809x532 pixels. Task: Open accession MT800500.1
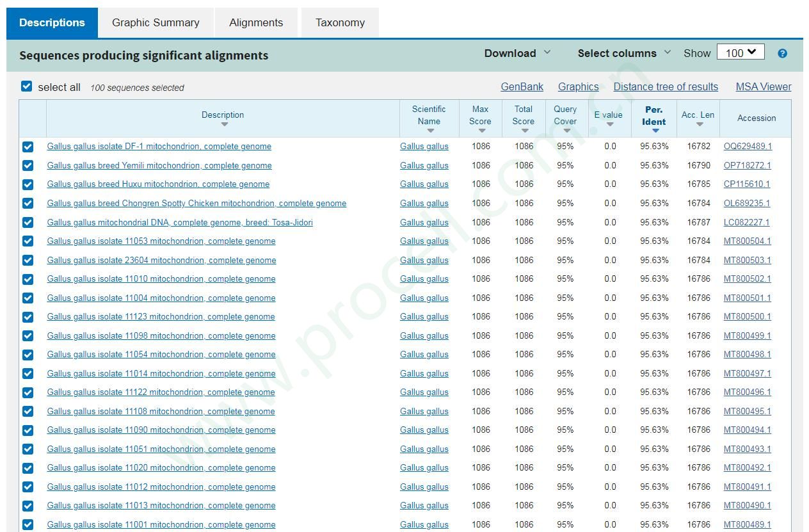coord(748,317)
